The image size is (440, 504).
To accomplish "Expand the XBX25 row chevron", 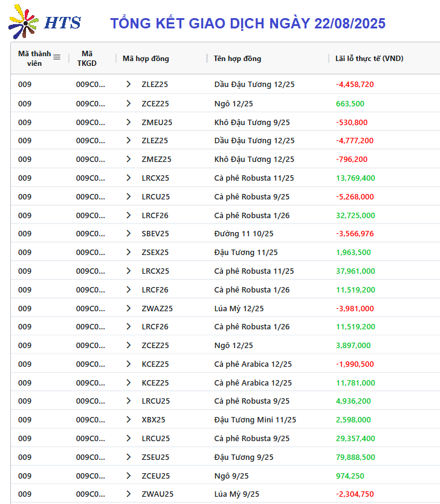I will [x=129, y=419].
